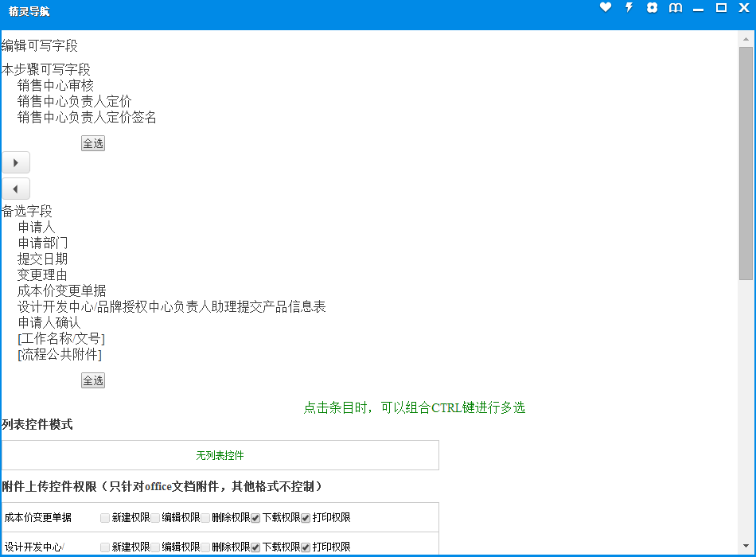This screenshot has height=557, width=756.
Task: Uncheck 打印权限 for 设计开发中心 row
Action: coord(306,547)
